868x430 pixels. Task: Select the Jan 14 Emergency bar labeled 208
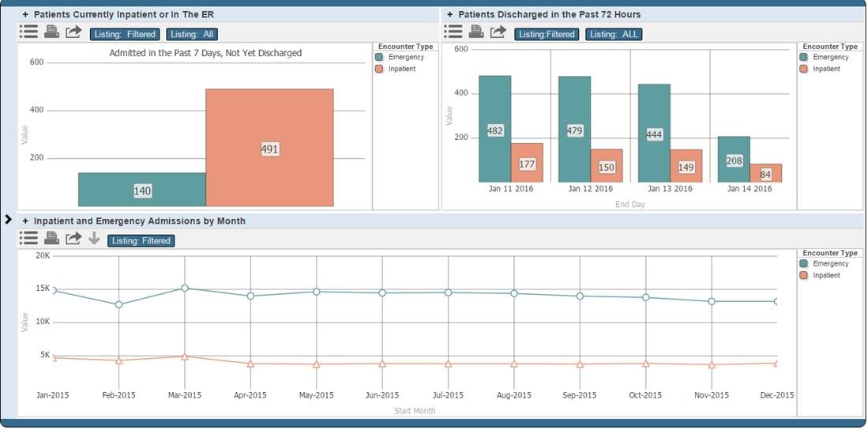(734, 160)
